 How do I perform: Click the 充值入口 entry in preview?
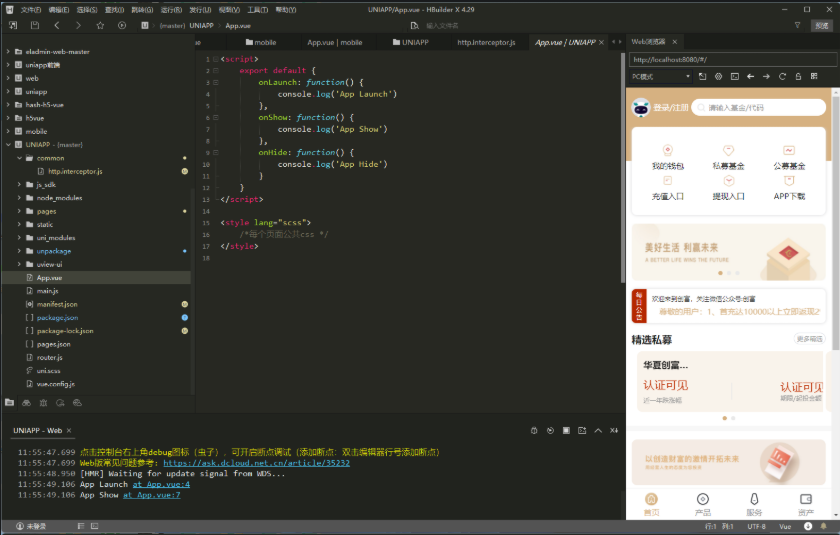coord(668,188)
